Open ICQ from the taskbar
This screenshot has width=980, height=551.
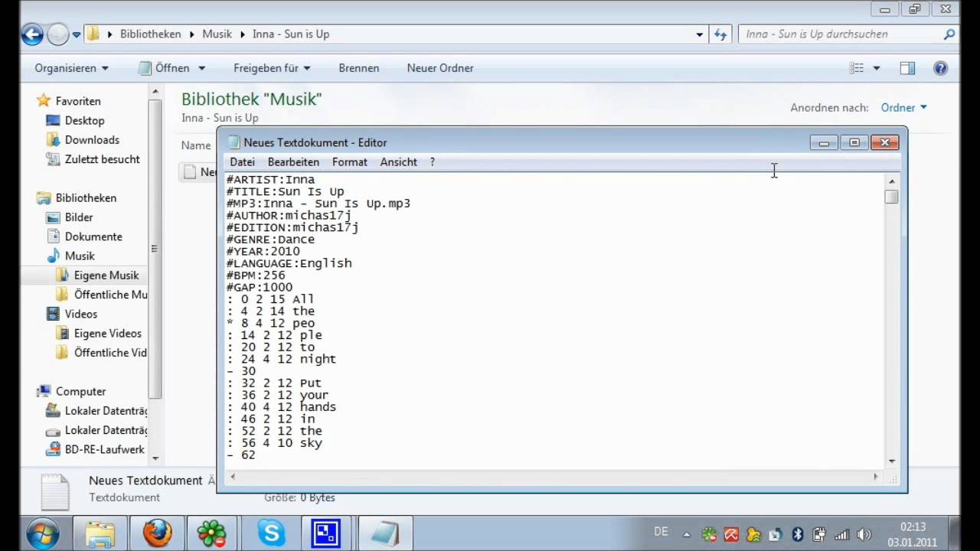(212, 533)
